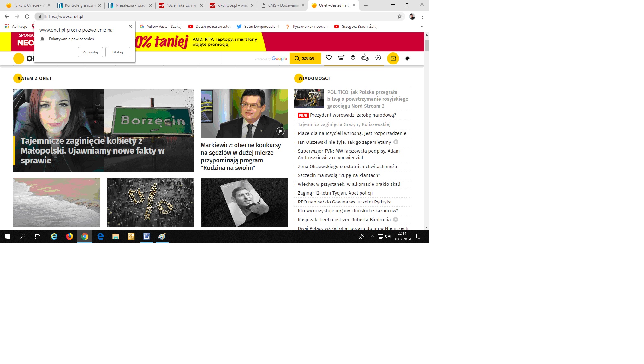Open Prezydent wprowadzi żałobę narodową link
644x364 pixels.
coord(353,115)
